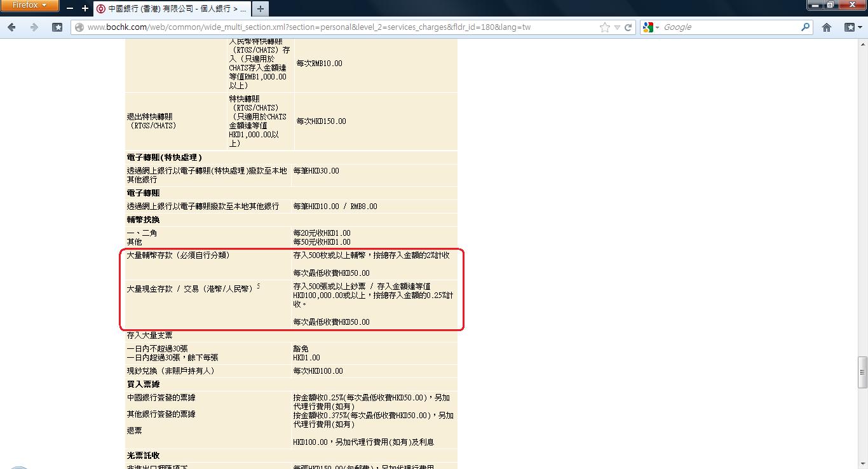The height and width of the screenshot is (469, 868).
Task: Click the 一日內不超過30張 row text
Action: 157,349
